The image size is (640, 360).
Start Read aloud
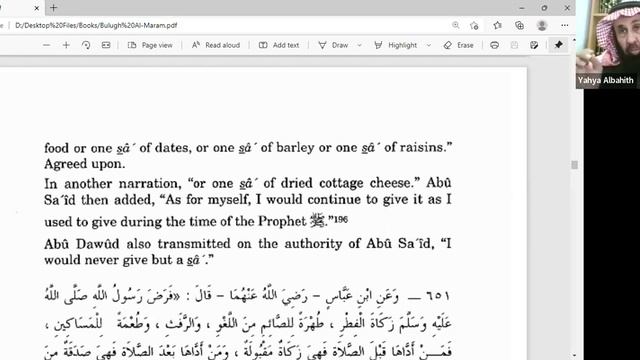[x=216, y=45]
